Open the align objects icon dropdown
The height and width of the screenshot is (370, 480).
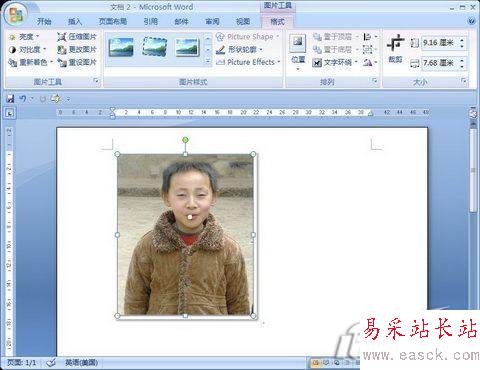pos(370,37)
